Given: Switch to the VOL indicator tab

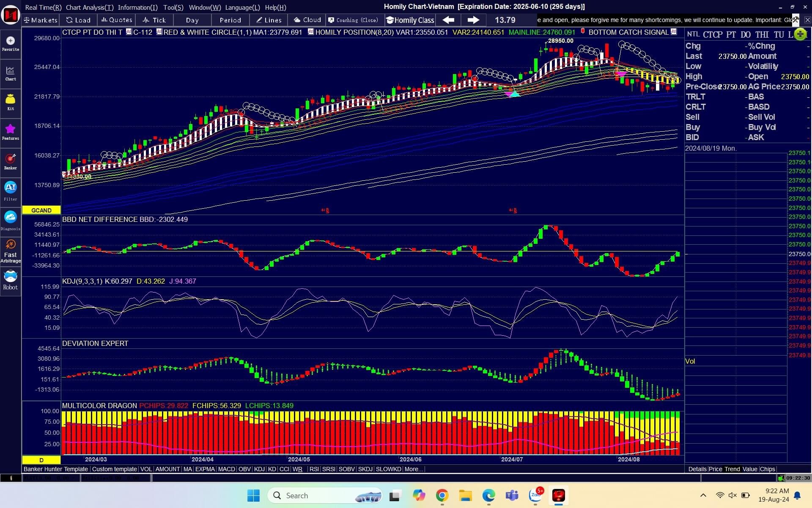Looking at the screenshot, I should coord(146,469).
